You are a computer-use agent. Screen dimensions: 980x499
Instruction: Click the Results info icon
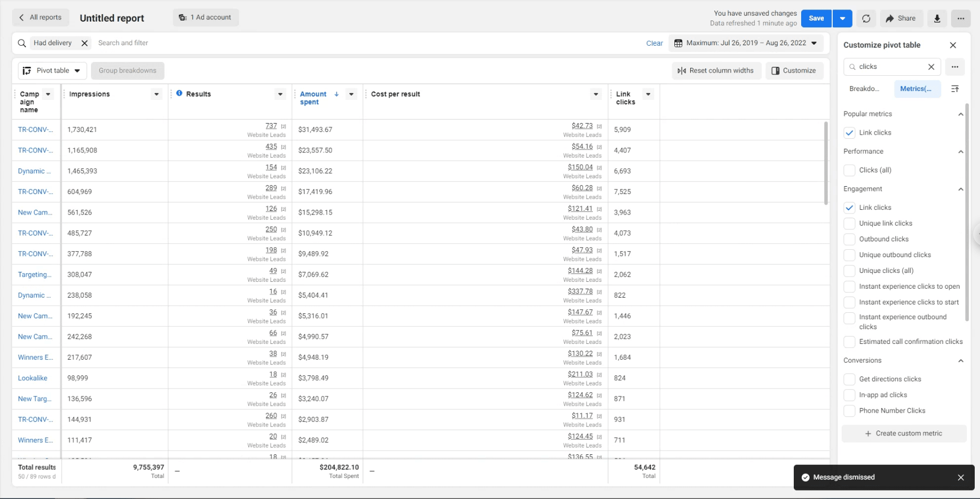pos(179,94)
